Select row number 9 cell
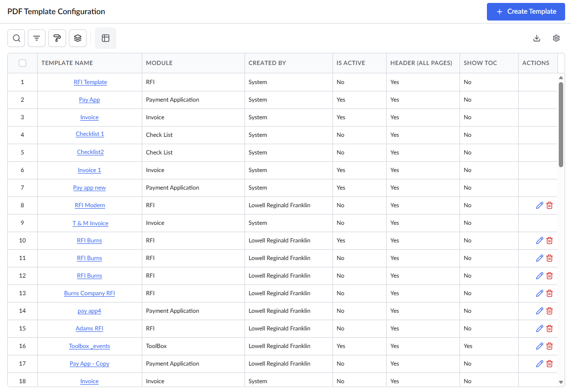571x392 pixels. pyautogui.click(x=22, y=223)
